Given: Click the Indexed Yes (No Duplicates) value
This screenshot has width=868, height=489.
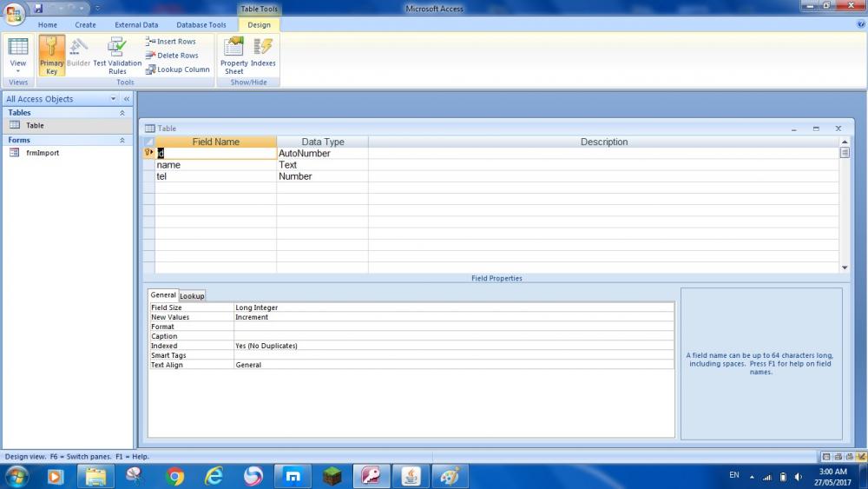Looking at the screenshot, I should [454, 346].
